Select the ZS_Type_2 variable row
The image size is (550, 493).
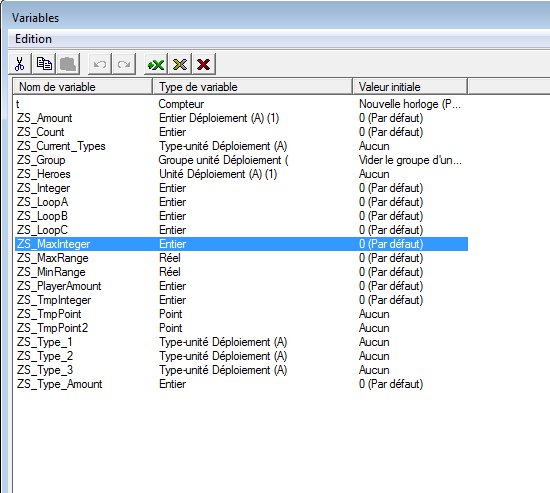point(241,356)
